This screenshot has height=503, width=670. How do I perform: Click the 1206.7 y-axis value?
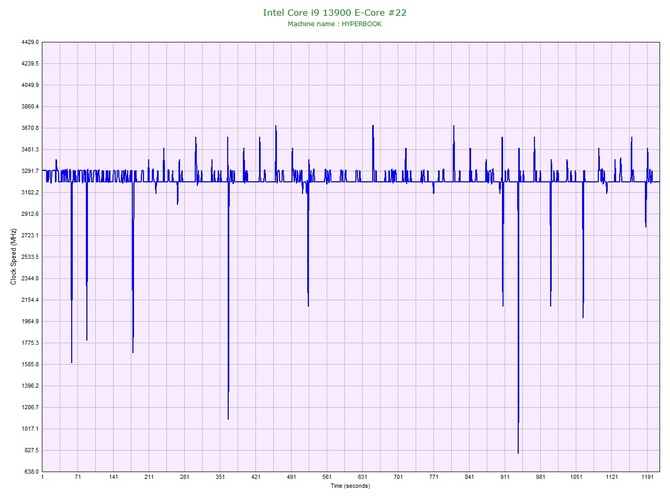[30, 407]
